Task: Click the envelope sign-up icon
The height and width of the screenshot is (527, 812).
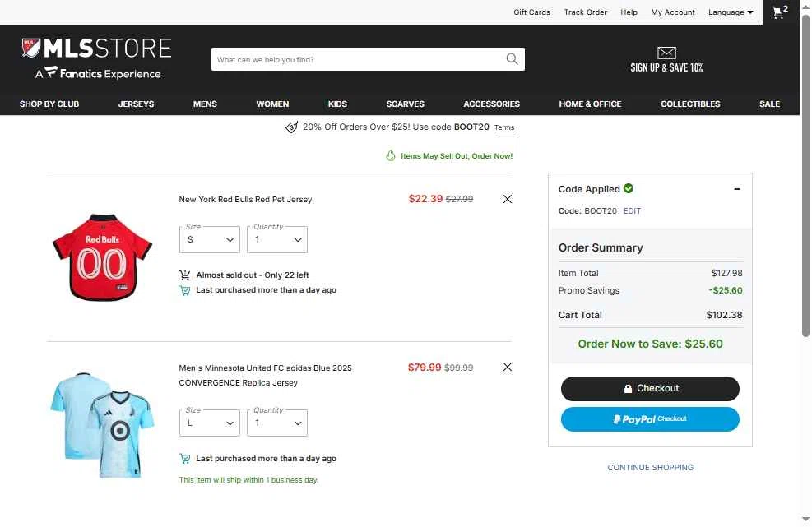Action: [x=666, y=53]
